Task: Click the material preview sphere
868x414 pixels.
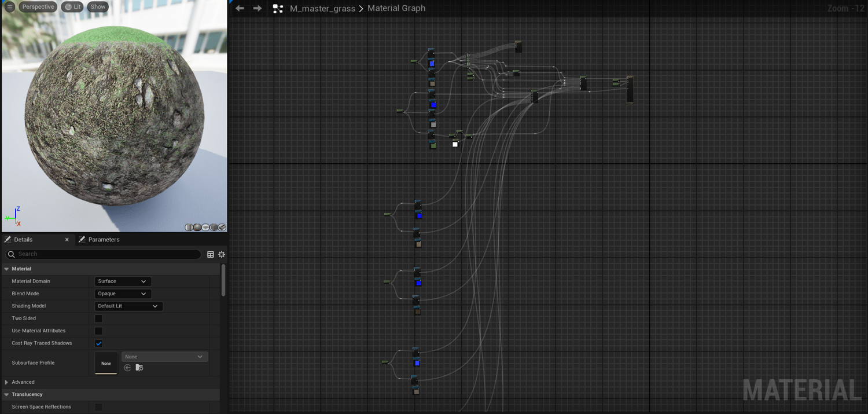Action: [x=114, y=115]
